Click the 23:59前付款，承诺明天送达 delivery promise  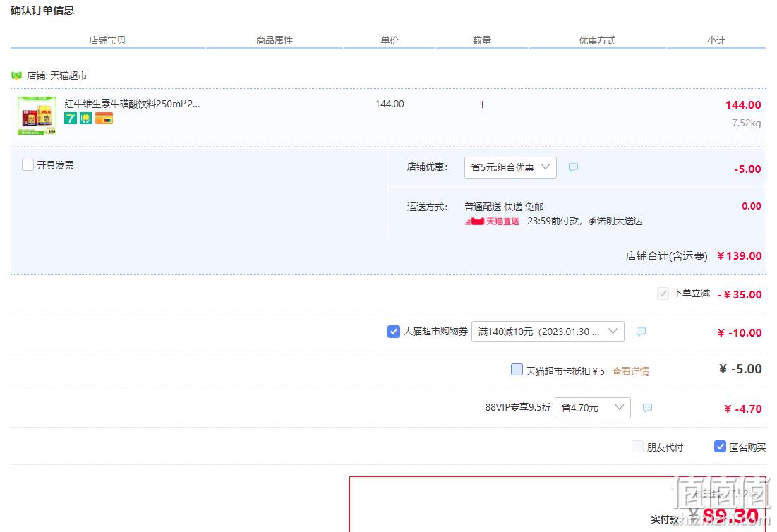pyautogui.click(x=585, y=221)
